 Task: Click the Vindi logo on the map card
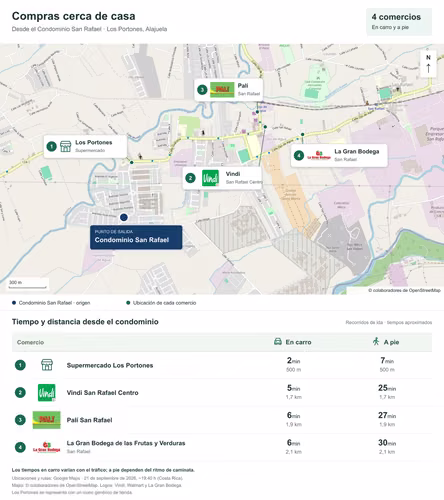(210, 178)
